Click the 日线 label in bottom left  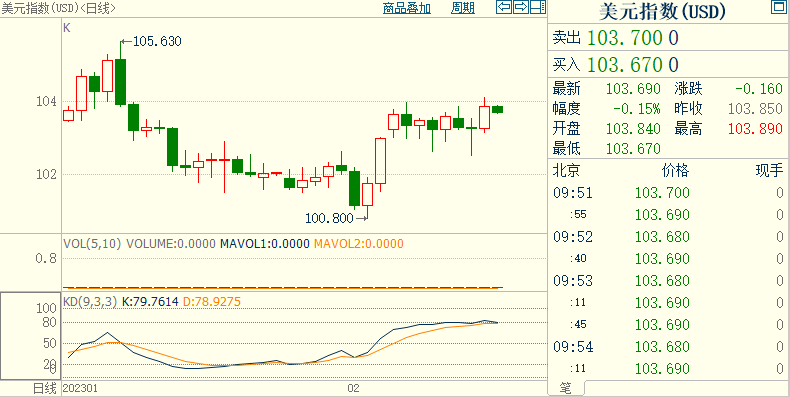pos(45,388)
